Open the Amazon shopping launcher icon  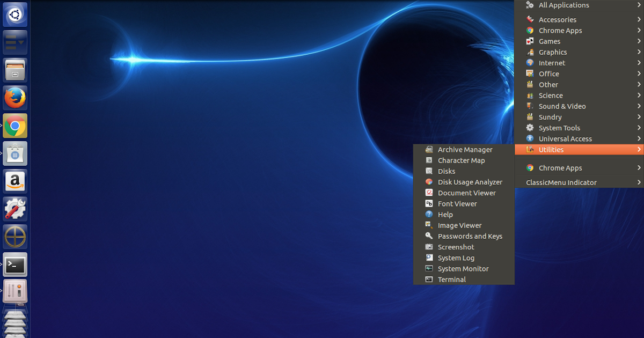[x=14, y=181]
